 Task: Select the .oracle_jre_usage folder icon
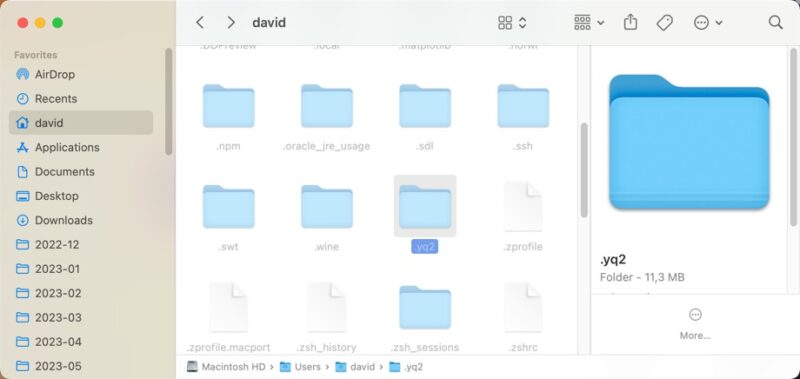(x=327, y=106)
